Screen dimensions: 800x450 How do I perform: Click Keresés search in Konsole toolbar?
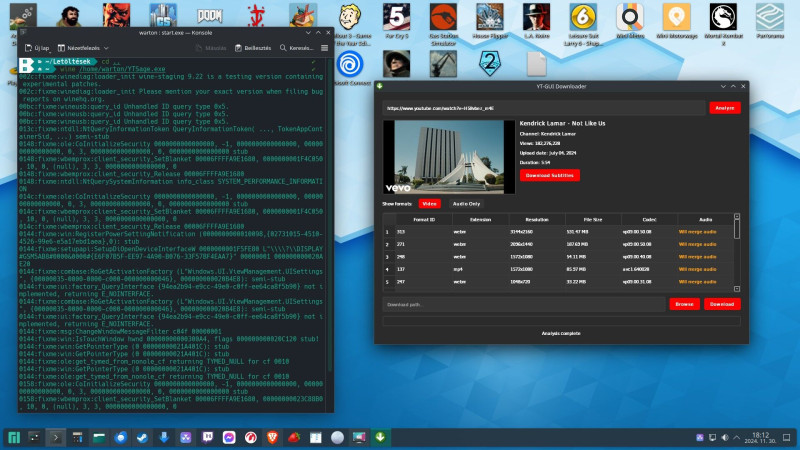point(296,48)
